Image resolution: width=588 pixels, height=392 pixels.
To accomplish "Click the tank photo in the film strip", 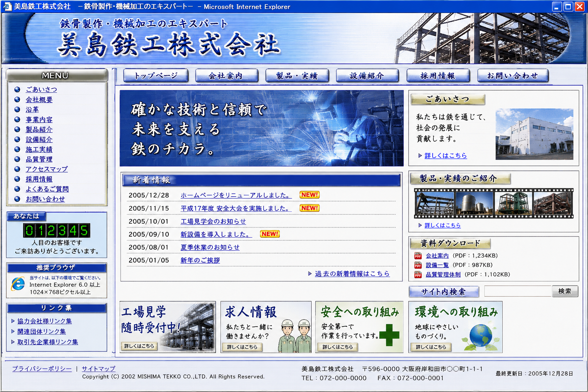I will coord(474,203).
